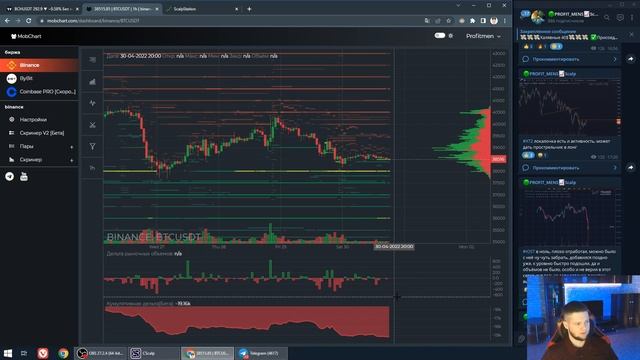Open the YouTube link icon in the sidebar
This screenshot has height=360, width=640.
tap(24, 176)
